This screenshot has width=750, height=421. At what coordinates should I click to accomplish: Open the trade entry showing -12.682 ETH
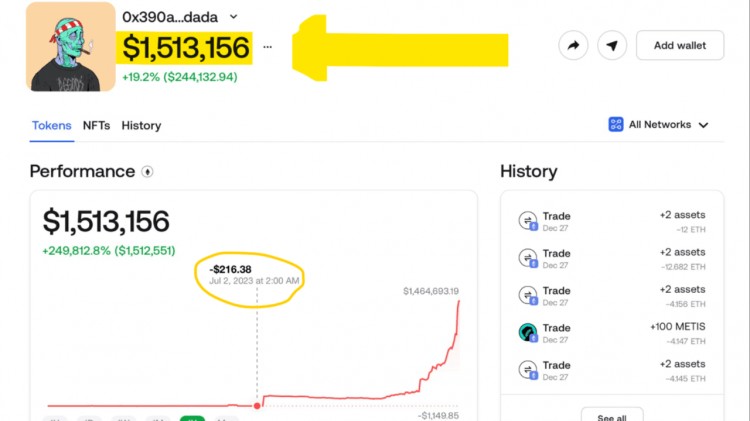coord(612,259)
